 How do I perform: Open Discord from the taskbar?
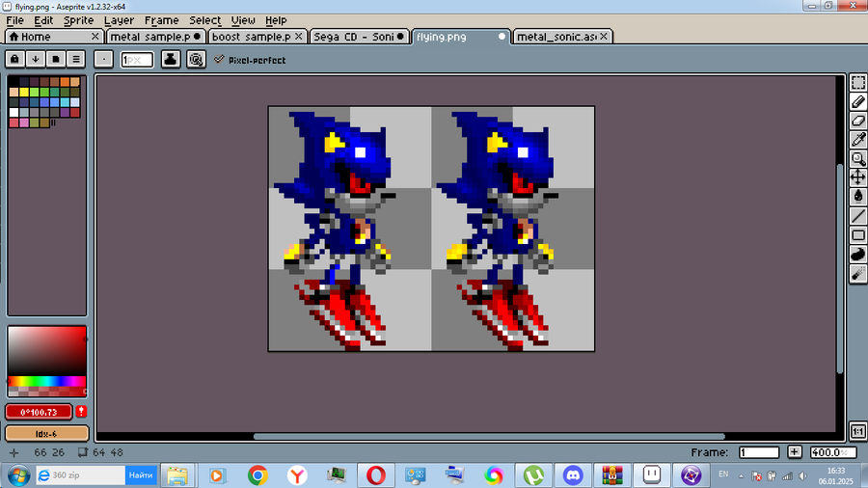click(x=573, y=475)
